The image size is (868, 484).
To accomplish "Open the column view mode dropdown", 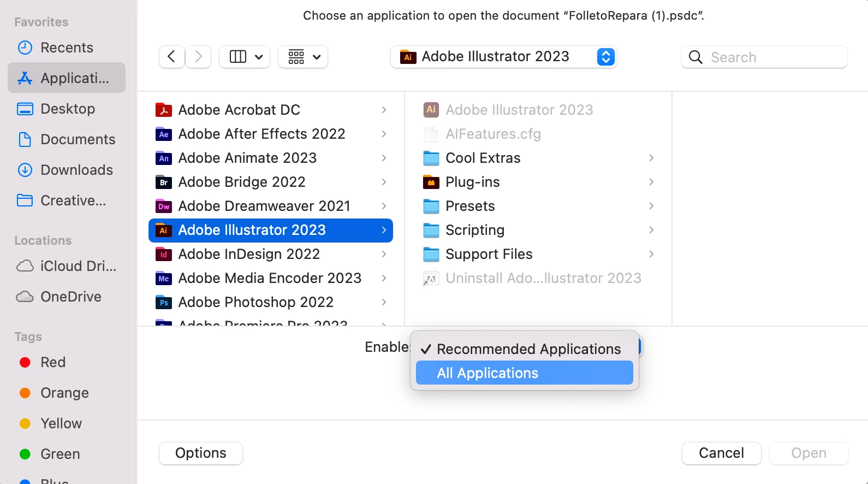I will [x=245, y=57].
